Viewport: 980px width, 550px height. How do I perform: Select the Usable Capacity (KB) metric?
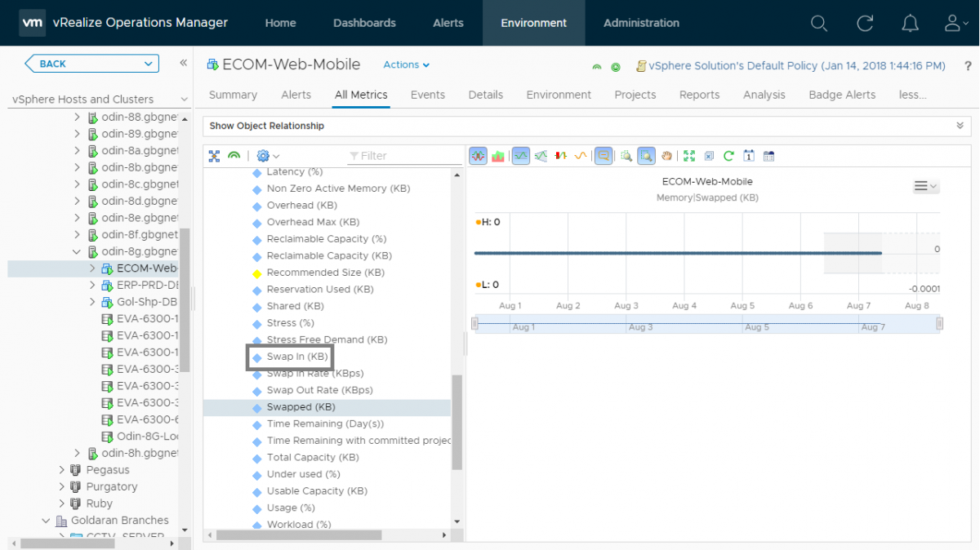tap(317, 491)
